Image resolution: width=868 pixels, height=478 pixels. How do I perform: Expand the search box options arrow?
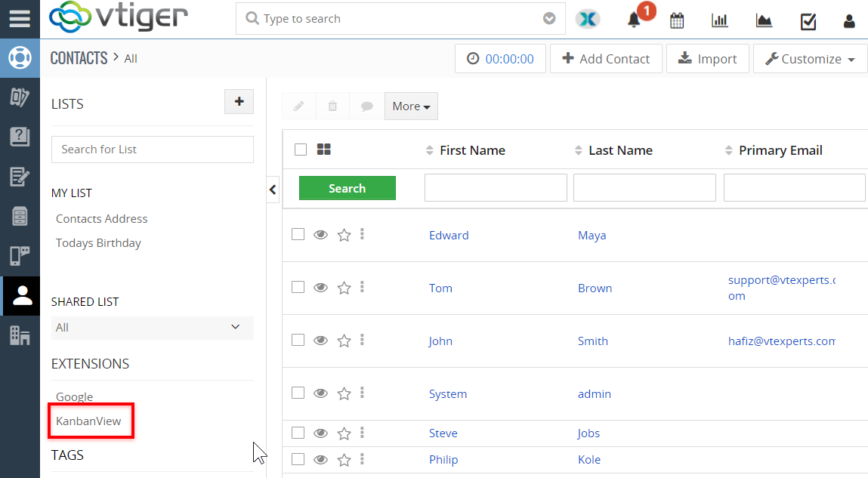pyautogui.click(x=549, y=19)
